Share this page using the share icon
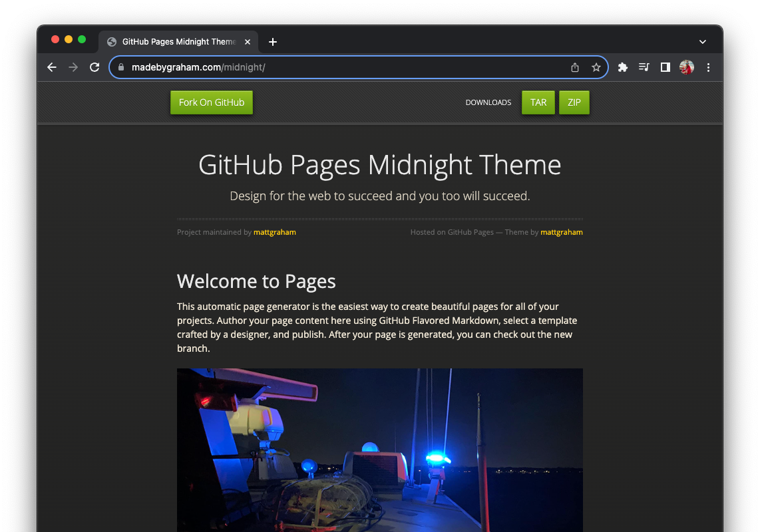 pos(575,67)
